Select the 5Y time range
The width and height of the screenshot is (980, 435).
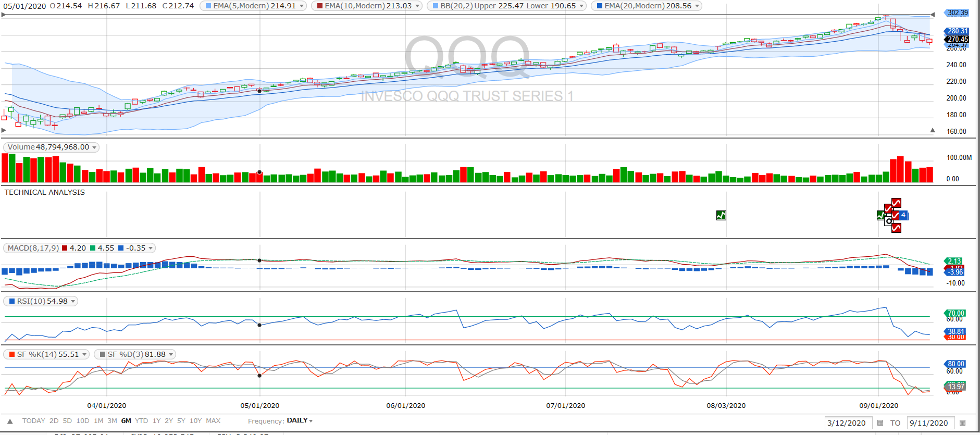pos(181,421)
